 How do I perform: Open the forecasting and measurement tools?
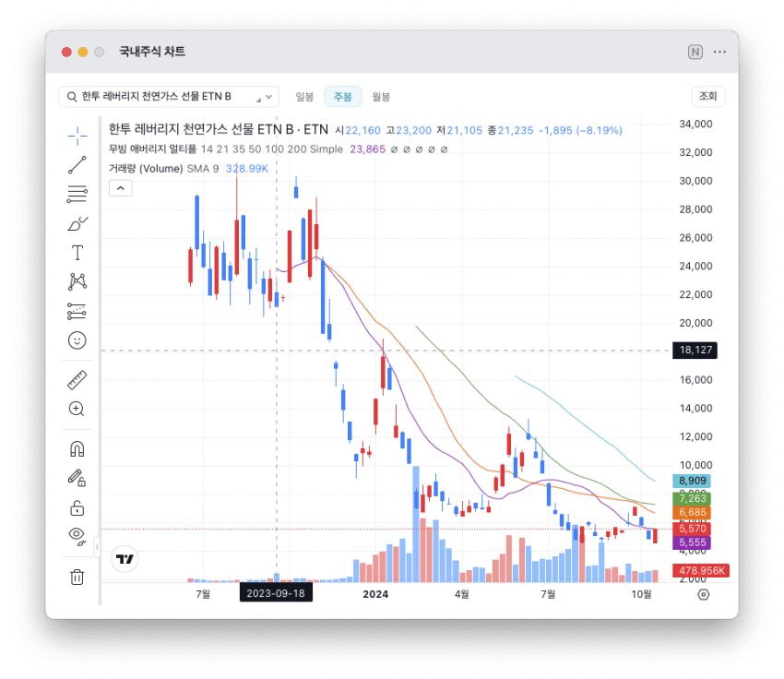pos(77,311)
